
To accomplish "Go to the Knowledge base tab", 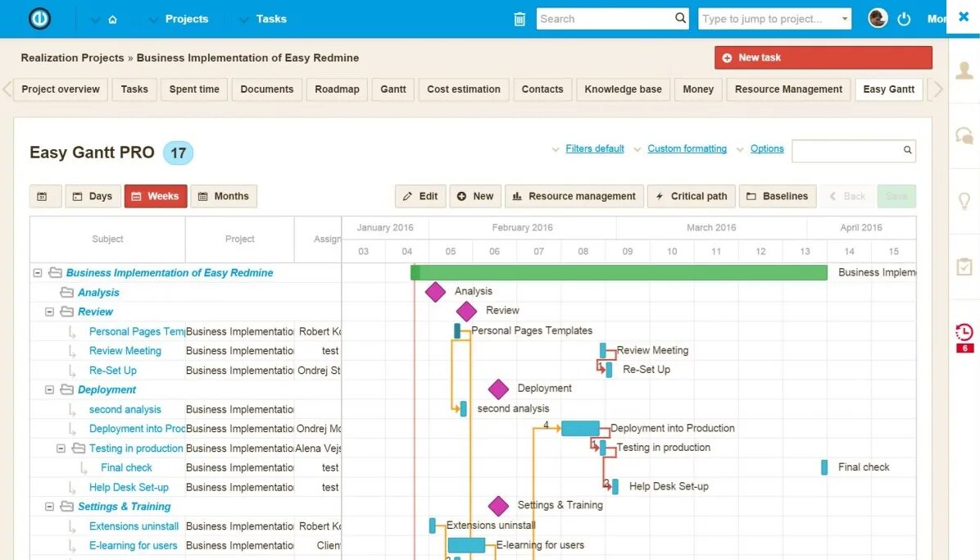I will coord(623,89).
